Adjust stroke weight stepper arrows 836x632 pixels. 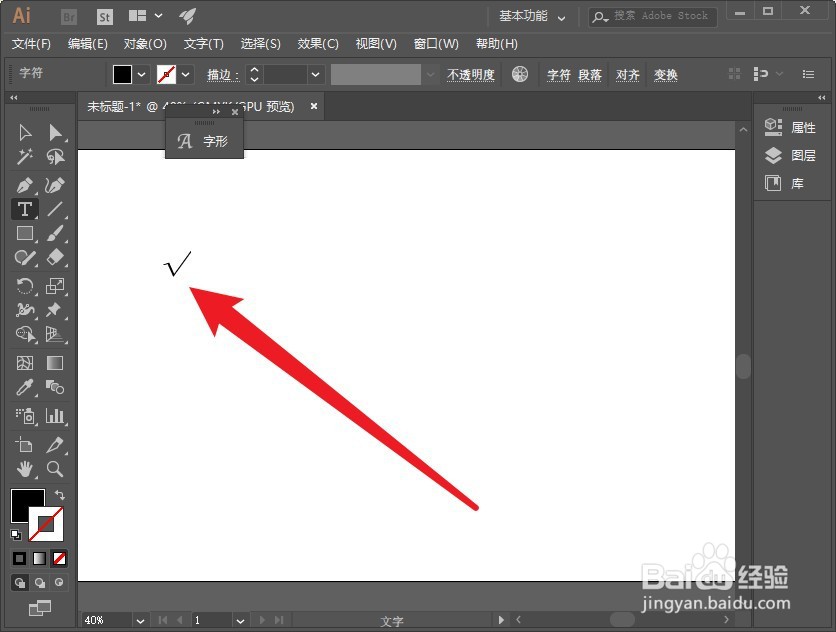(254, 75)
